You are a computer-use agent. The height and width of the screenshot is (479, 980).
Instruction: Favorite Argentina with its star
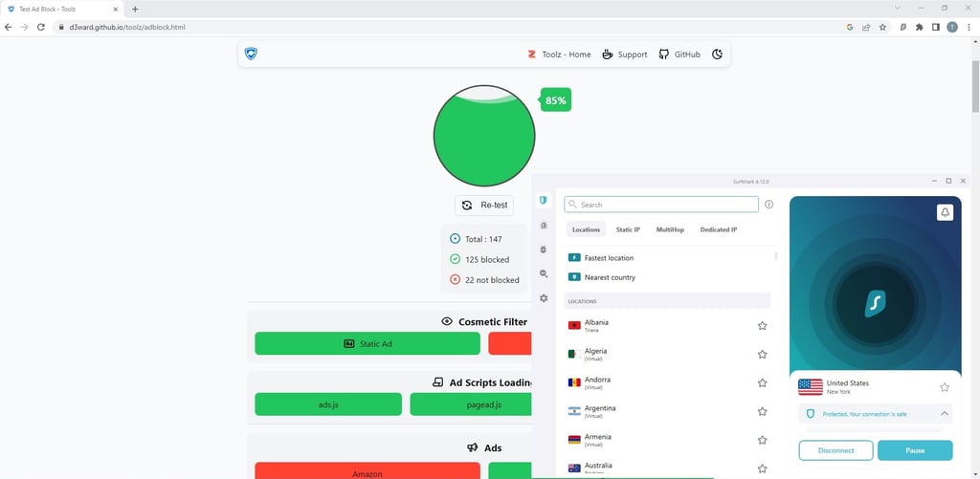click(x=762, y=411)
